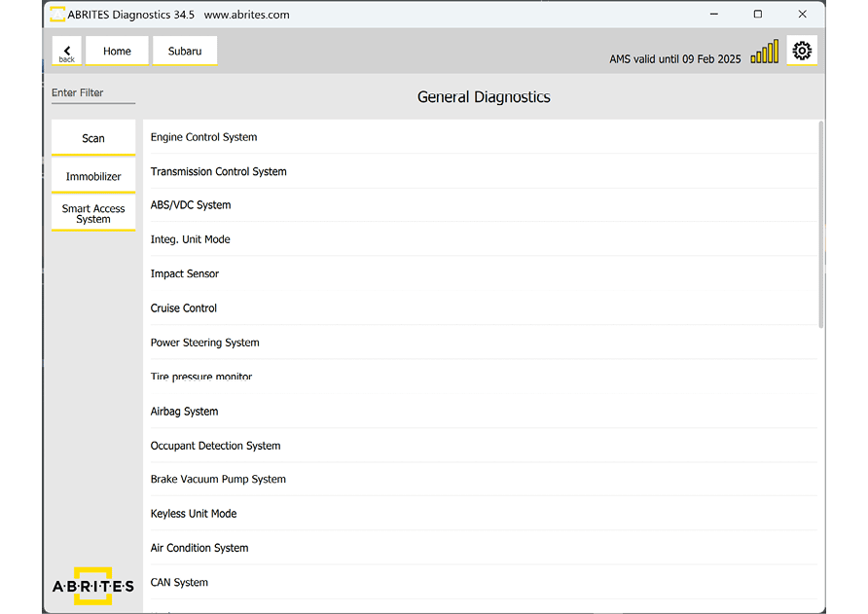Go to the Home page

117,52
